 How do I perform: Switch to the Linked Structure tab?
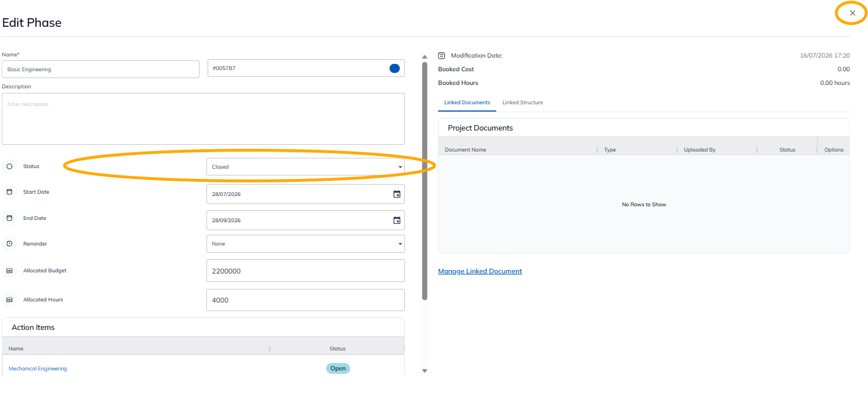522,103
